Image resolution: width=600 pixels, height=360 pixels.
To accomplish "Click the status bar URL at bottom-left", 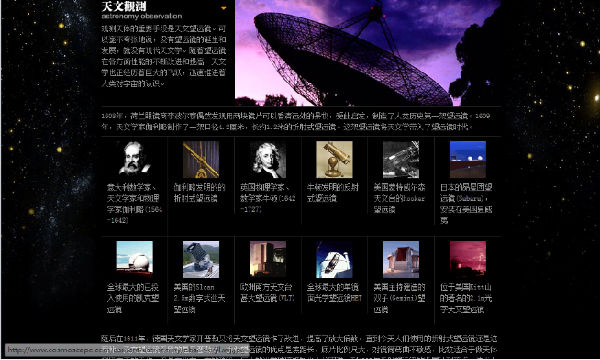I will pos(127,350).
